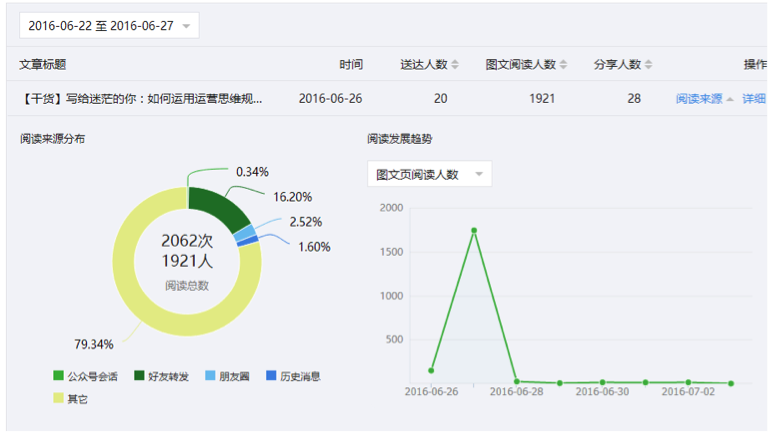Click the 图文阅读人数 value 1921
This screenshot has height=432, width=768.
(x=542, y=98)
